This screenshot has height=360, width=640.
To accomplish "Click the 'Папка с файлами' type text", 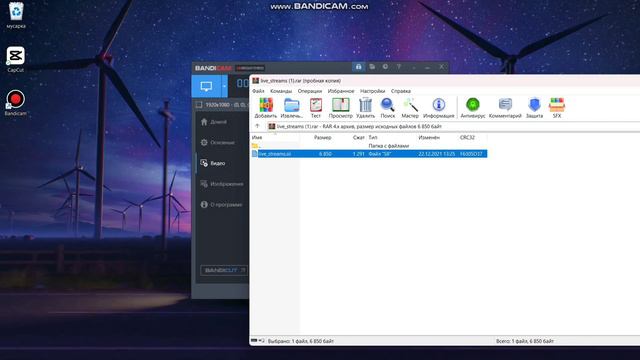I will pyautogui.click(x=389, y=146).
